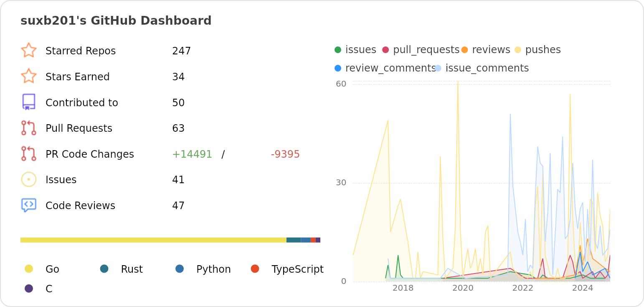The width and height of the screenshot is (644, 307).
Task: Click the Code Reviews label
Action: pyautogui.click(x=80, y=205)
